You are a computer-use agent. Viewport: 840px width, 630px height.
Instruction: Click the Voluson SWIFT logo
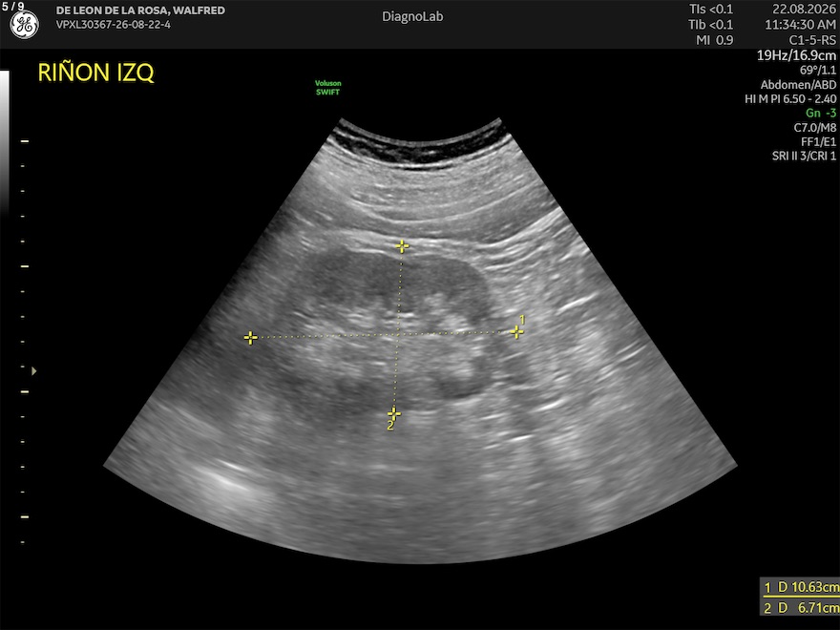pos(327,87)
